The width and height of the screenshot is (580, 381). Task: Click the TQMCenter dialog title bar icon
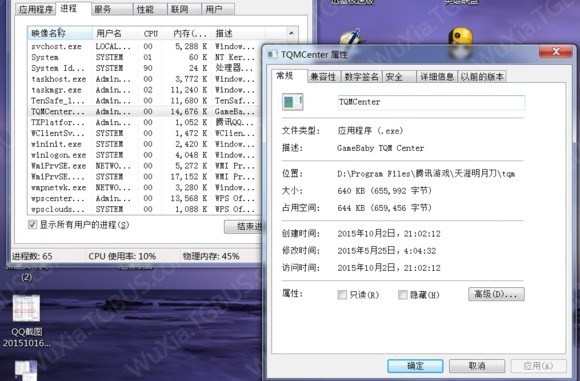[x=273, y=54]
